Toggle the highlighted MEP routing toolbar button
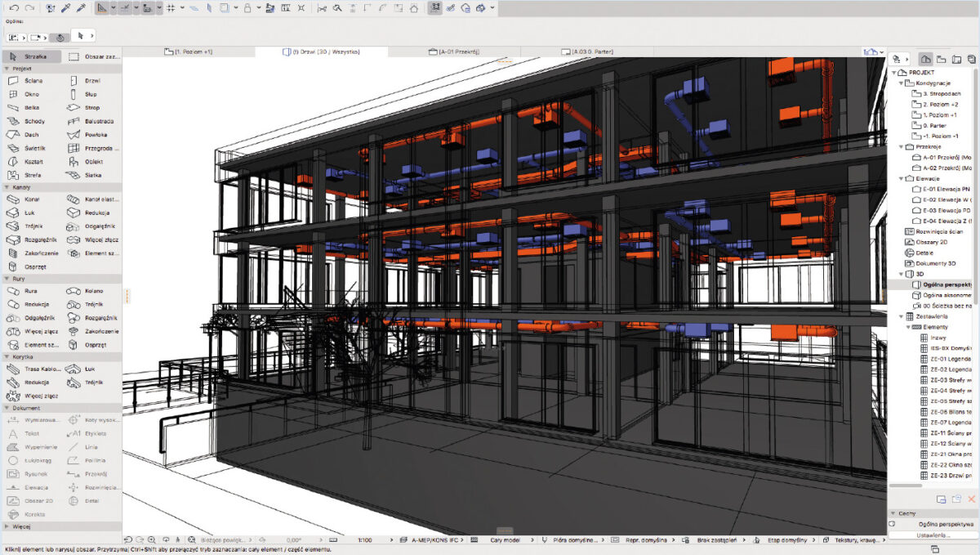 (434, 8)
